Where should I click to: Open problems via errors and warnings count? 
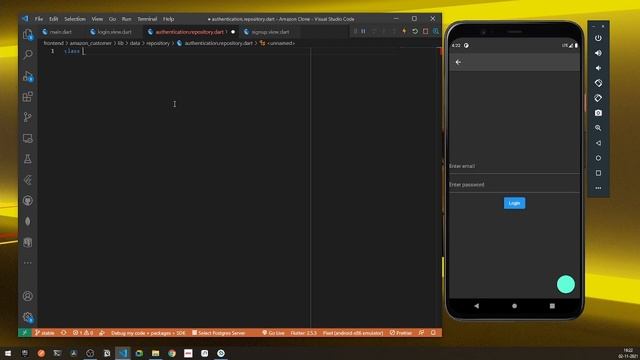click(83, 333)
